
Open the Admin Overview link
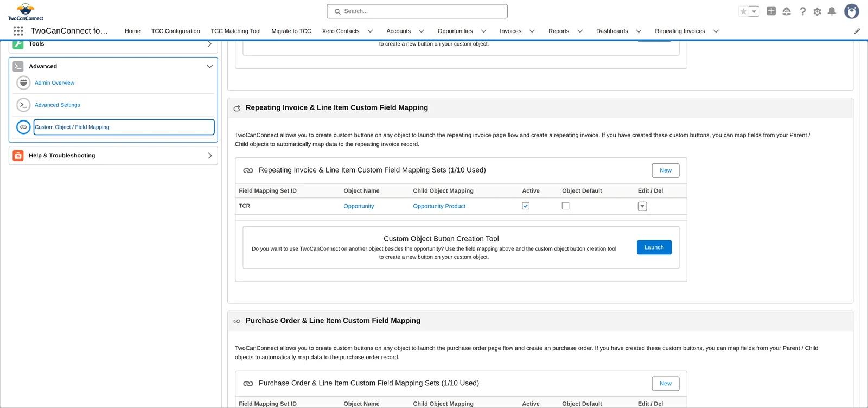55,83
